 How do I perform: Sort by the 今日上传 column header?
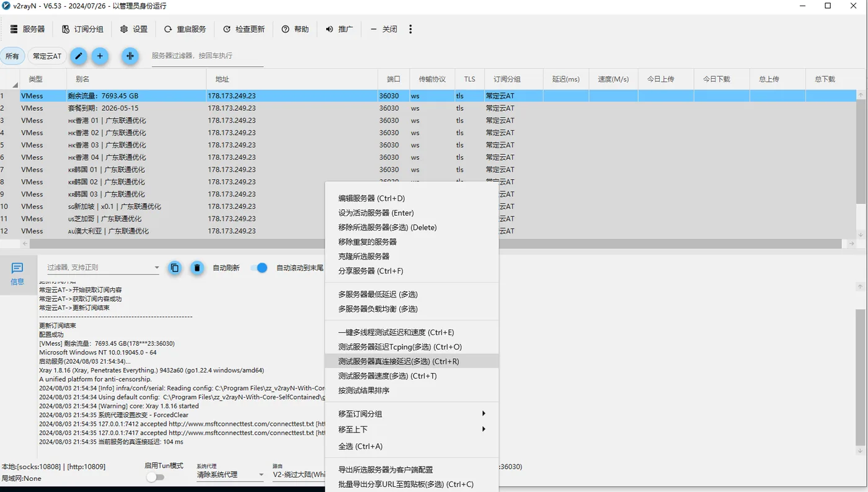[666, 79]
